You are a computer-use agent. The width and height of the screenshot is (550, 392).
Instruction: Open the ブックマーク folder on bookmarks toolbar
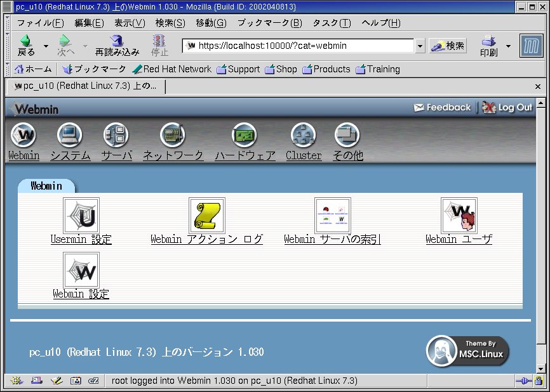[93, 69]
